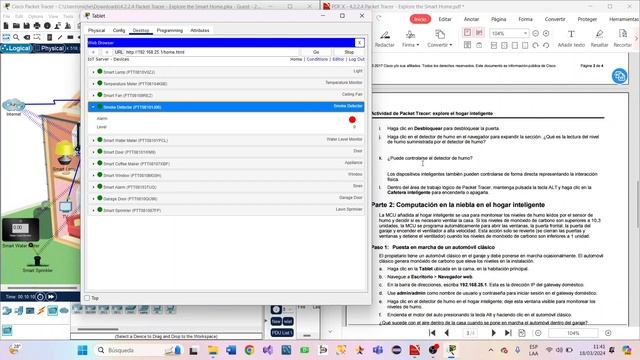Open the Config tab in Tablet window
The height and width of the screenshot is (360, 640).
119,31
